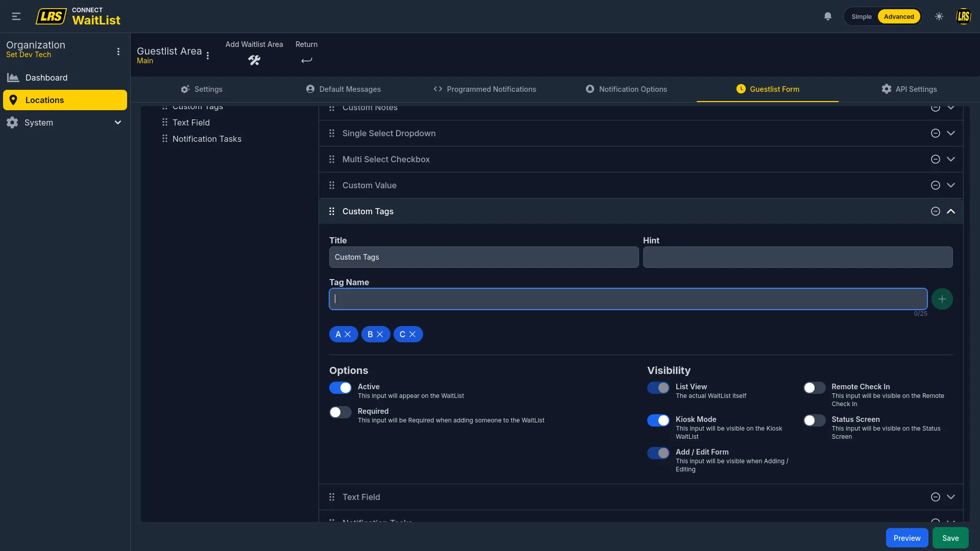Open Organization three-dot menu
980x551 pixels.
[118, 52]
